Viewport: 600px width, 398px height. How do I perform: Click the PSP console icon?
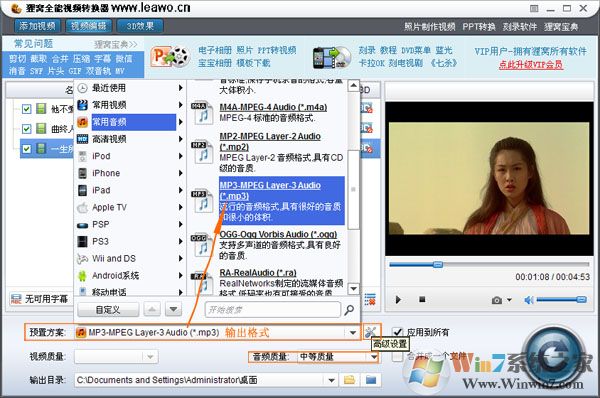click(x=82, y=225)
